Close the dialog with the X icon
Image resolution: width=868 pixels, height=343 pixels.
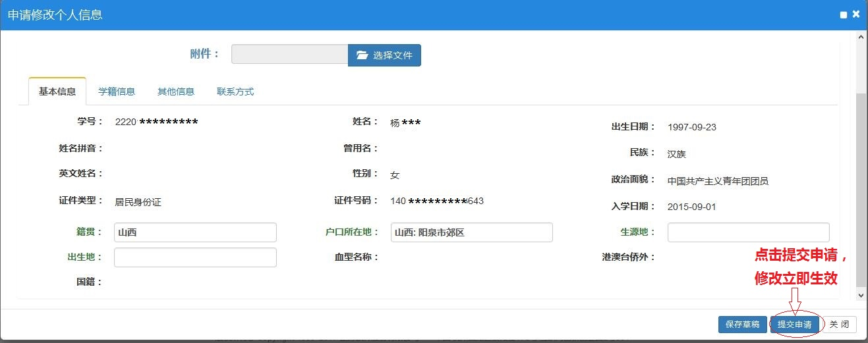pos(856,14)
